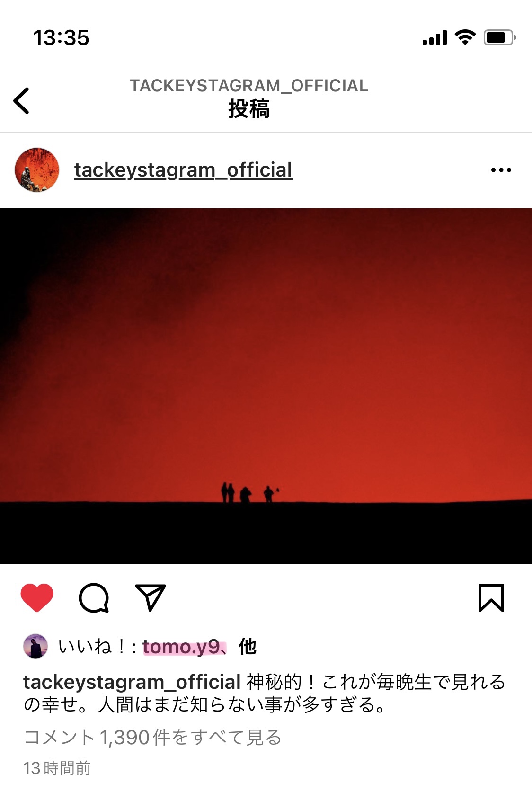Save the post with the bookmark icon

(491, 598)
